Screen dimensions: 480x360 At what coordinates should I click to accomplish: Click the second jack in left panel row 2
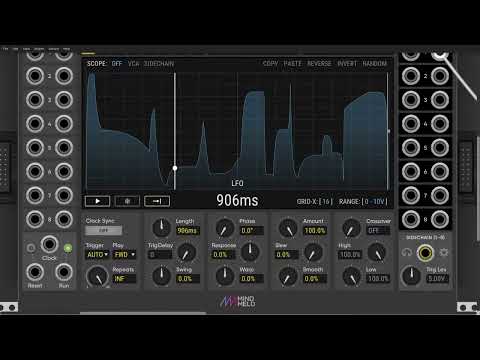64,76
